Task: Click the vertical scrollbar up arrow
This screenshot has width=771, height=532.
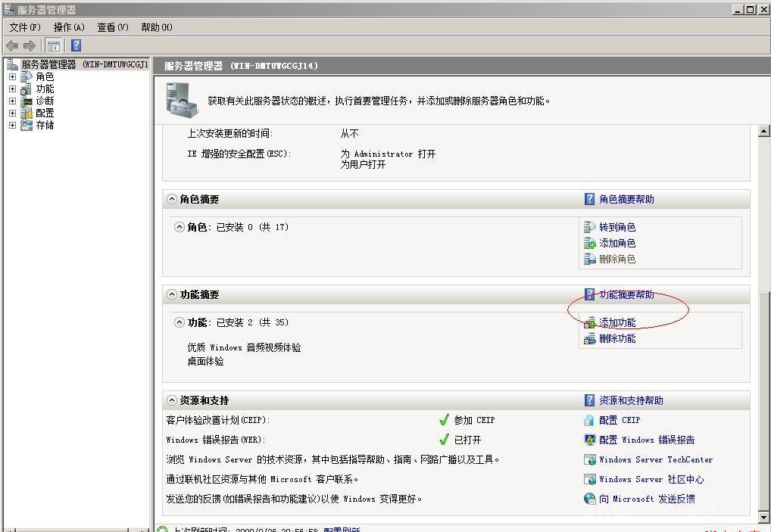Action: [x=763, y=131]
